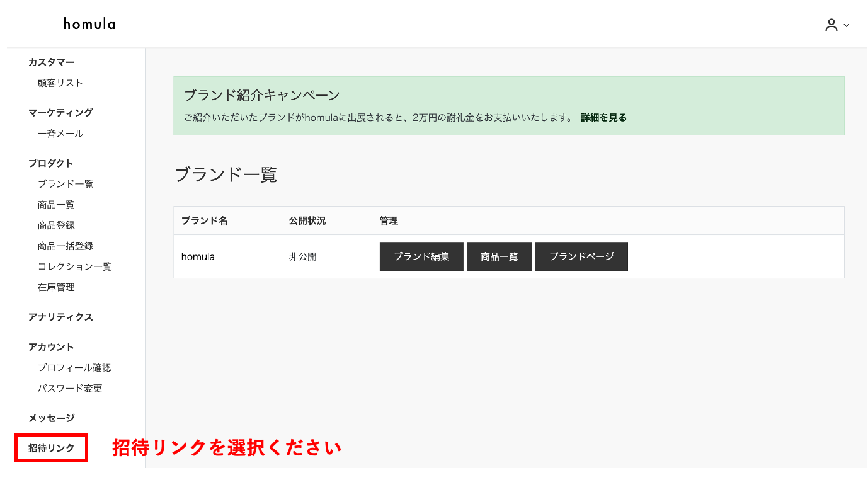
Task: Select パスワード変更 in sidebar
Action: (x=70, y=389)
